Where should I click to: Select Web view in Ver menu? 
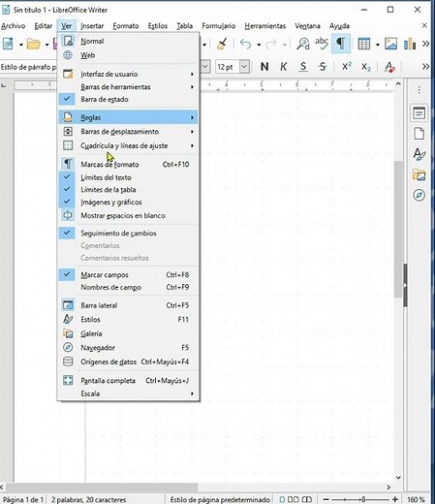tap(128, 55)
